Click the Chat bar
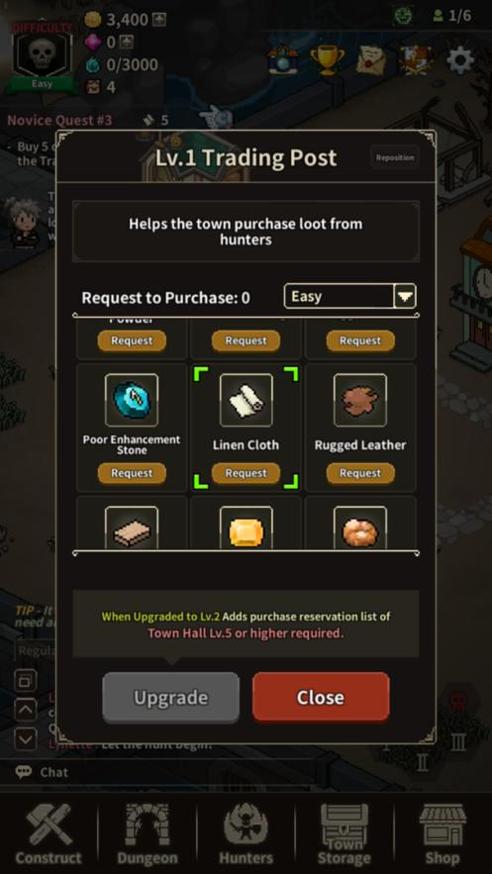This screenshot has height=874, width=492. click(246, 772)
